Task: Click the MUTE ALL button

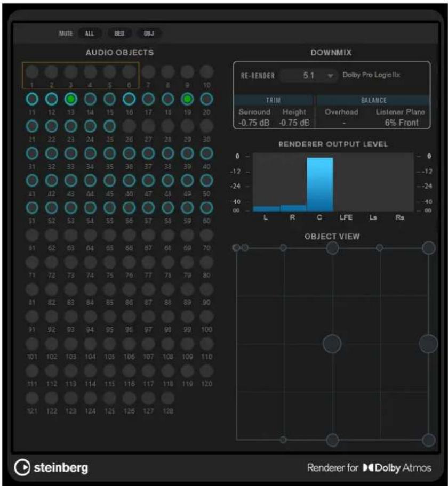Action: (90, 34)
